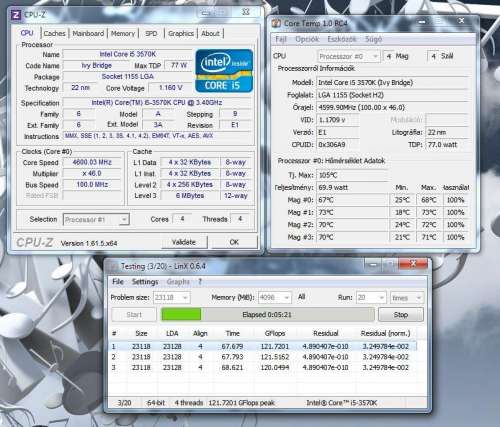Screen dimensions: 500x427
Task: Expand the Memory (MiB) dropdown
Action: tap(275, 297)
